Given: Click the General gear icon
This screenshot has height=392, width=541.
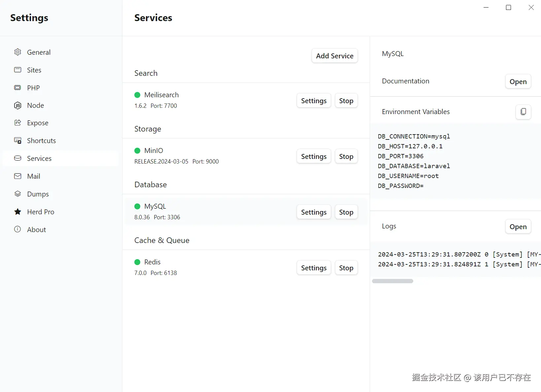Looking at the screenshot, I should click(18, 52).
